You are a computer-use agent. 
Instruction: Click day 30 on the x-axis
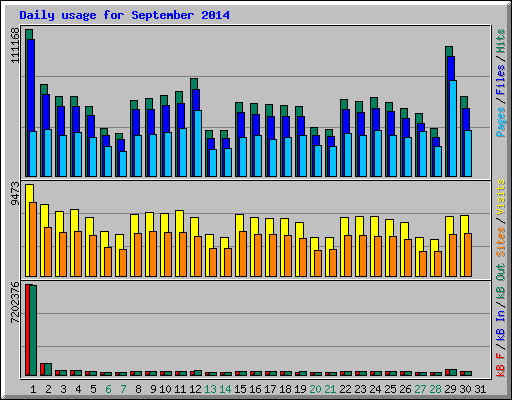coord(465,389)
